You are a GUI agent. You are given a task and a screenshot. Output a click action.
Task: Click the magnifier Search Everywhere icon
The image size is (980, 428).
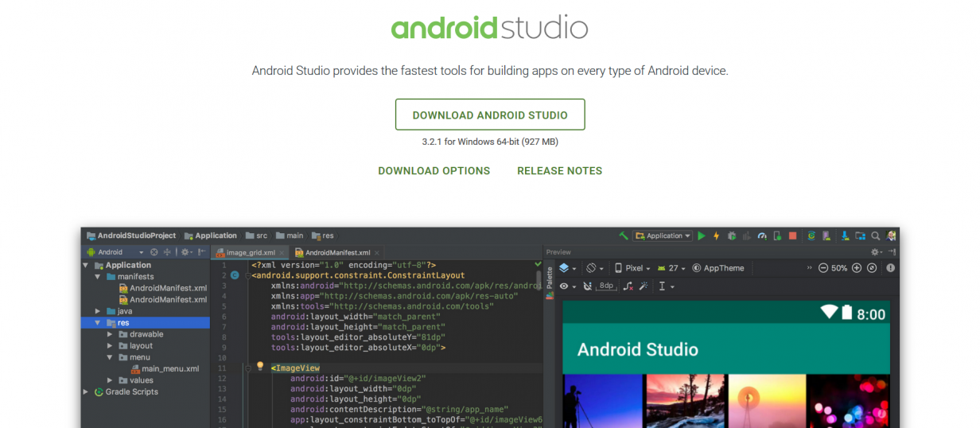coord(876,236)
